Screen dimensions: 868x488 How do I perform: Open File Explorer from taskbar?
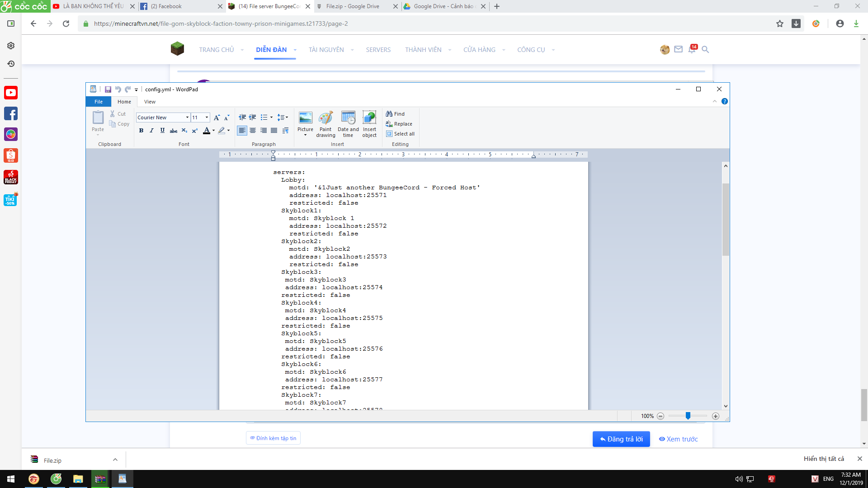(x=78, y=479)
